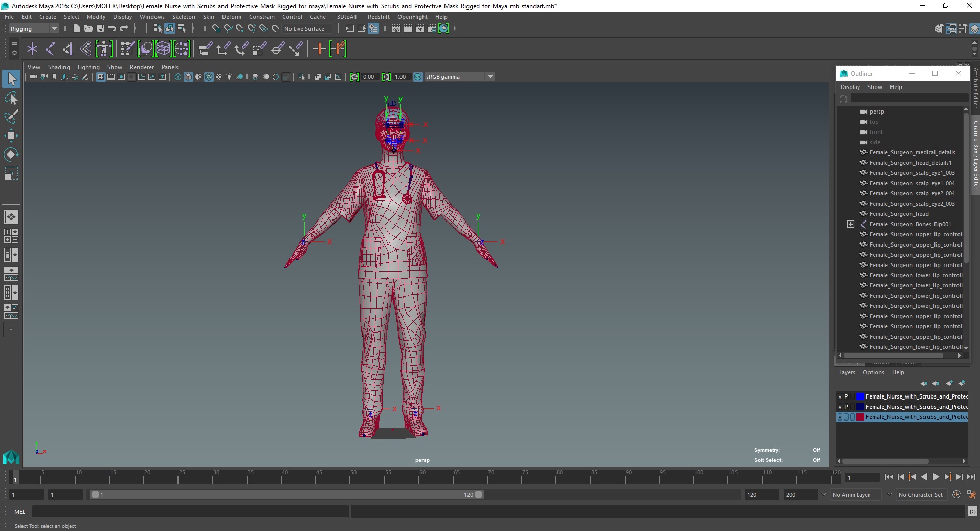This screenshot has height=531, width=980.
Task: Create a new scene file
Action: pyautogui.click(x=76, y=29)
